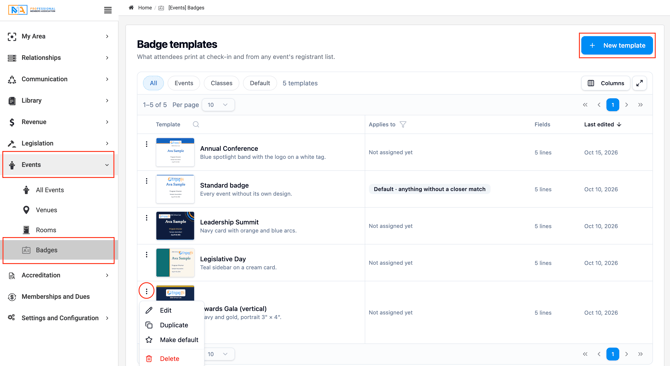The image size is (670, 366).
Task: Click the organization logo in header
Action: [32, 9]
